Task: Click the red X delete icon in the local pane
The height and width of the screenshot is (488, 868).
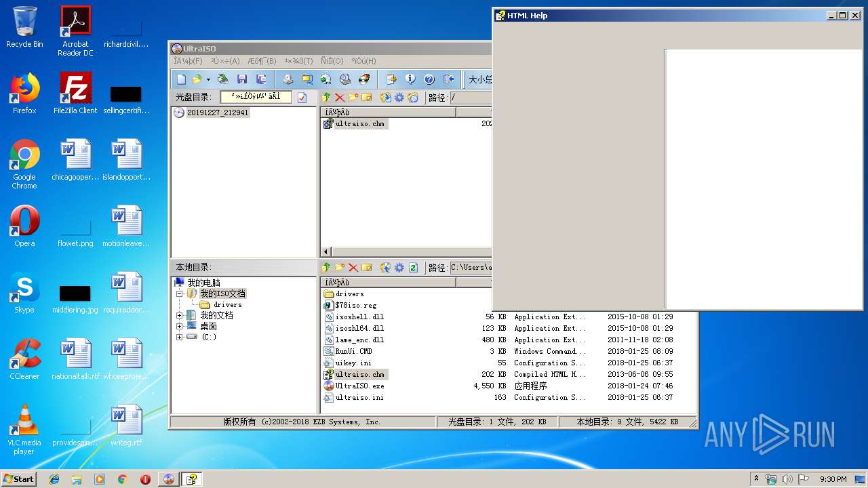Action: click(x=353, y=268)
